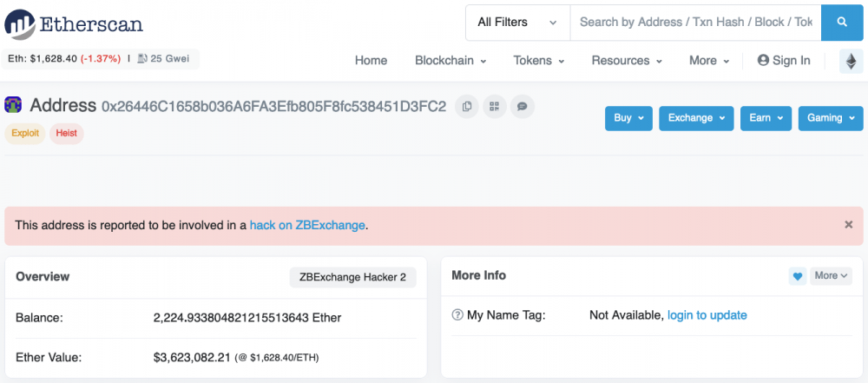This screenshot has height=383, width=868.
Task: Open the More dropdown in More Info panel
Action: [x=831, y=276]
